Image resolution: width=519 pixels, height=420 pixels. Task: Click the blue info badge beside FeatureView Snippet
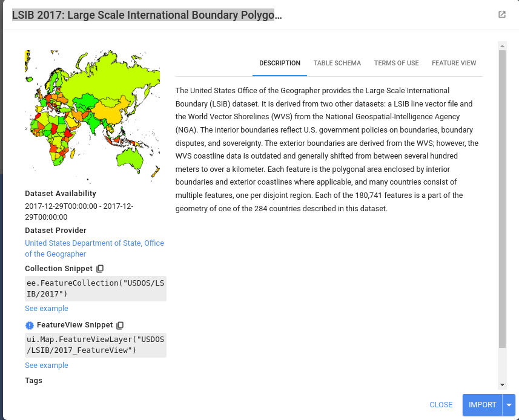[30, 326]
